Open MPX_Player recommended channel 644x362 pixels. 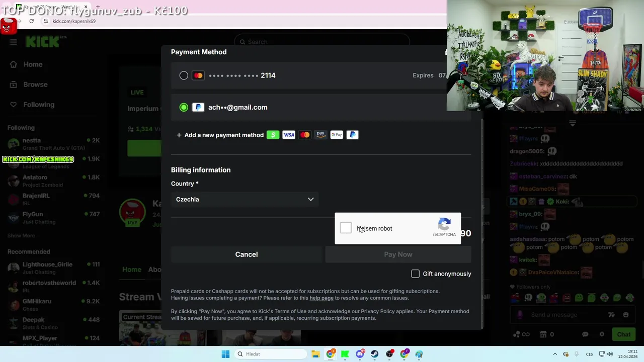[53, 340]
